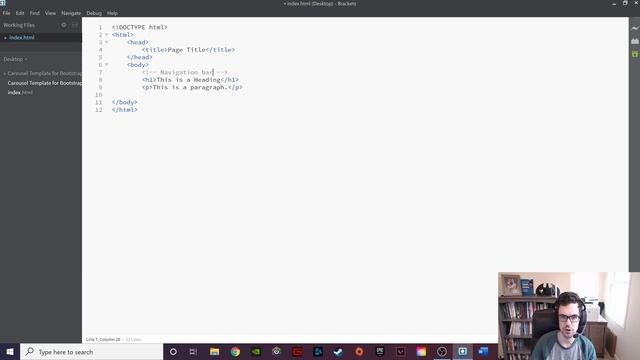Collapse the body tag fold arrow
Screen dimensions: 640x360
coord(107,64)
